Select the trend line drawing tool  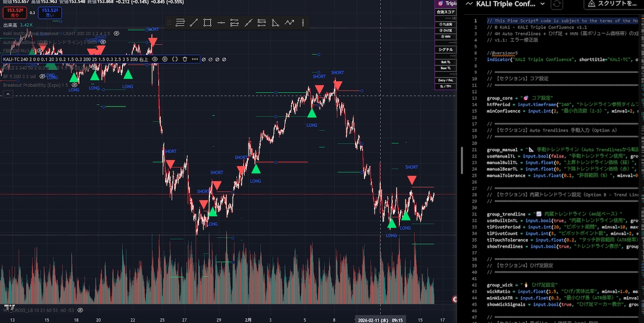click(x=194, y=23)
